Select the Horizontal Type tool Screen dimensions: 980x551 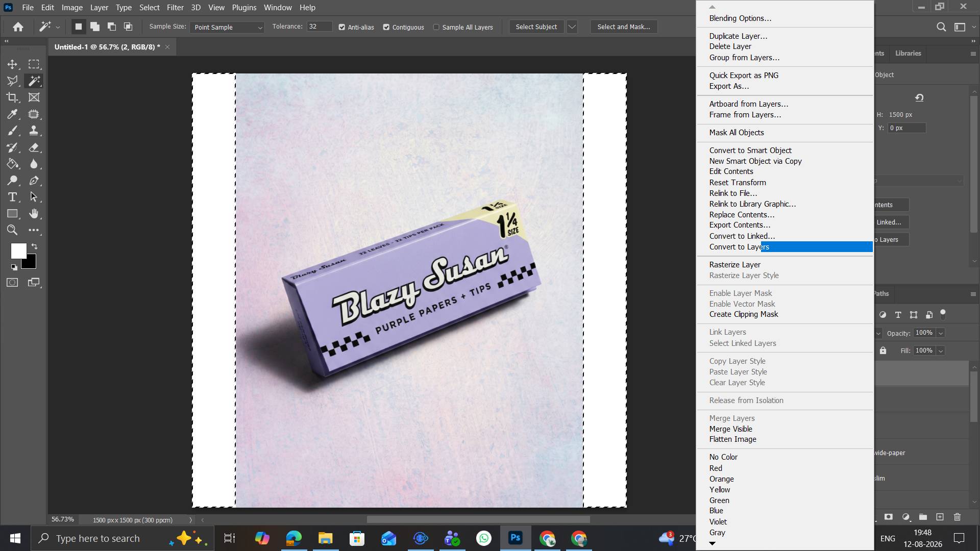pos(12,197)
